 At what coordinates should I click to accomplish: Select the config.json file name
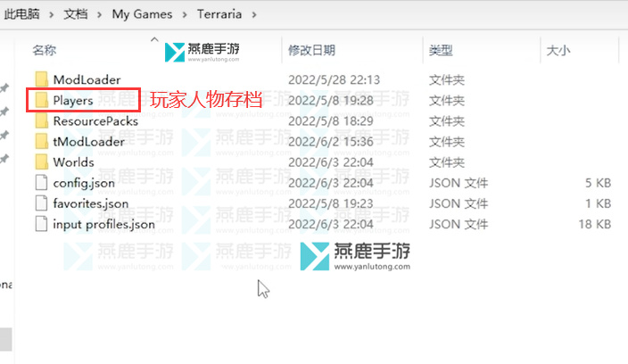click(x=84, y=183)
